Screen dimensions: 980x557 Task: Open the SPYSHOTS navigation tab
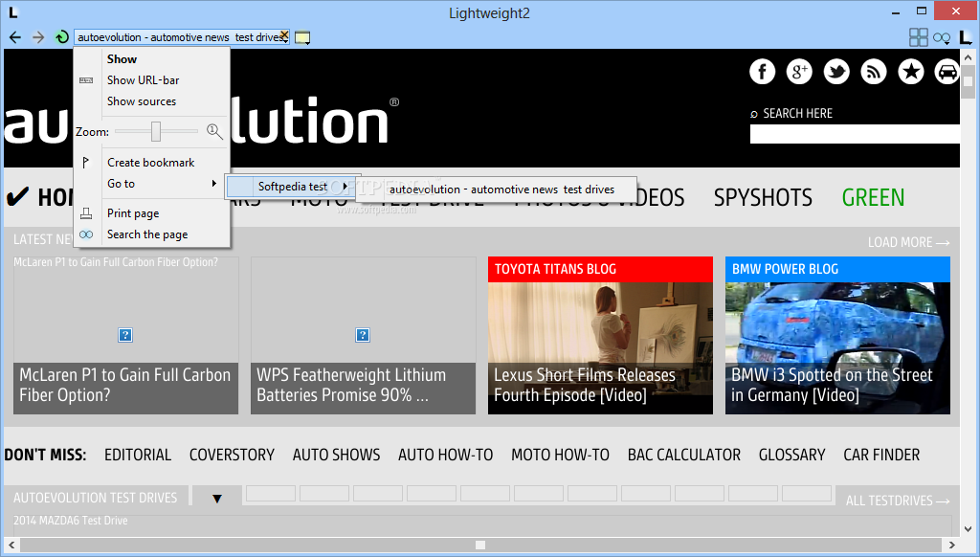coord(763,197)
